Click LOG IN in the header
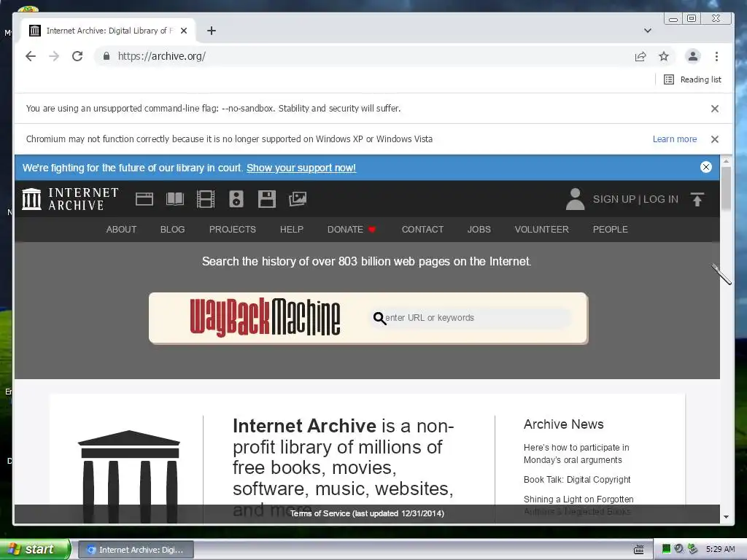 tap(661, 199)
